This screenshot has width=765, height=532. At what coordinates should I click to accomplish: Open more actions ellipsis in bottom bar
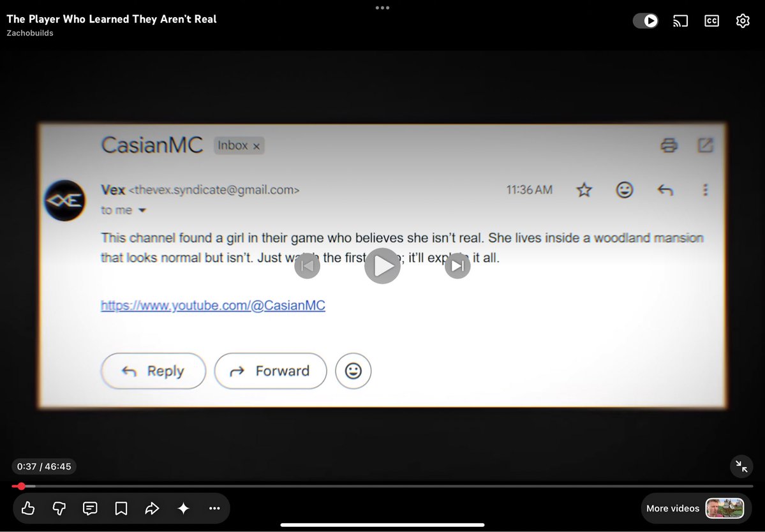pos(214,508)
